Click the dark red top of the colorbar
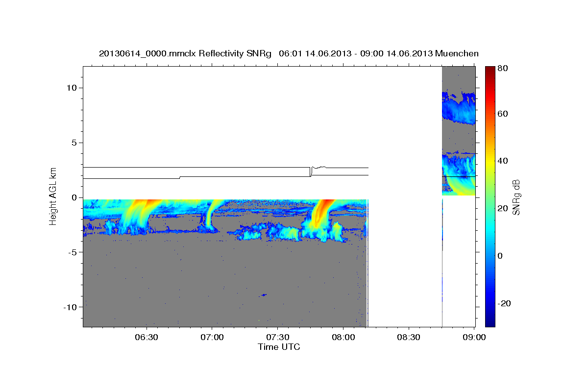 click(x=490, y=70)
